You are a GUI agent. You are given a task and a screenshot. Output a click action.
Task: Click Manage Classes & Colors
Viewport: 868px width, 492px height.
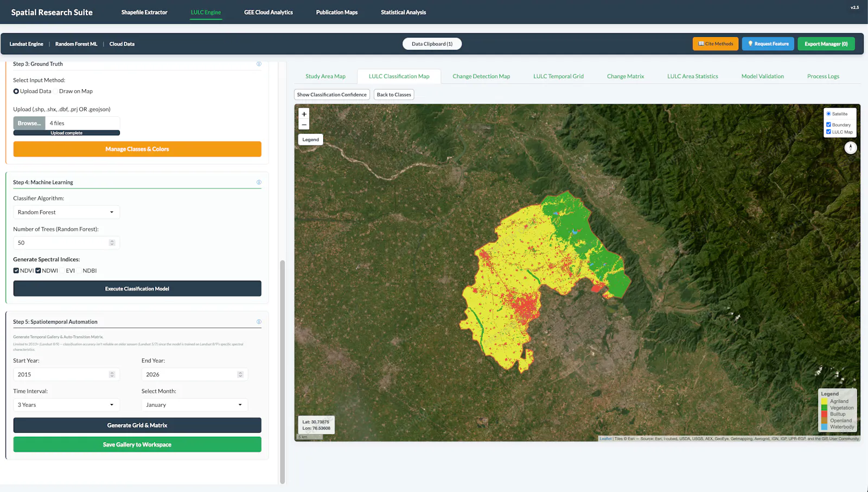pos(137,149)
